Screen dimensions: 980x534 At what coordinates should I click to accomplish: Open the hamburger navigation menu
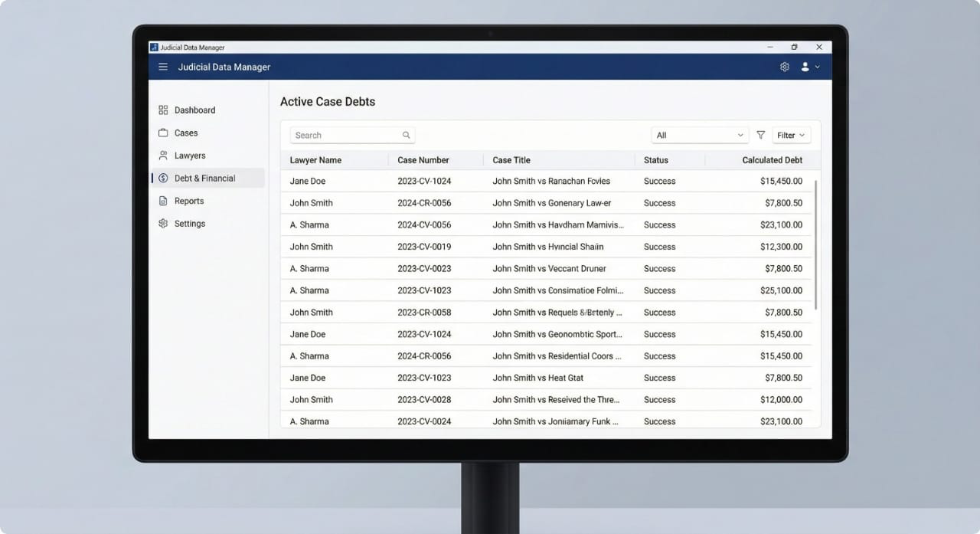pos(163,67)
